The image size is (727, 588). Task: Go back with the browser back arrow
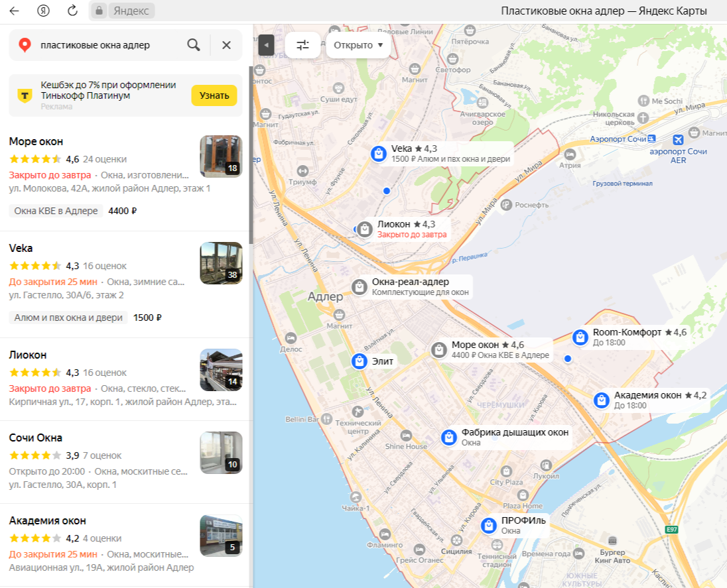[15, 11]
